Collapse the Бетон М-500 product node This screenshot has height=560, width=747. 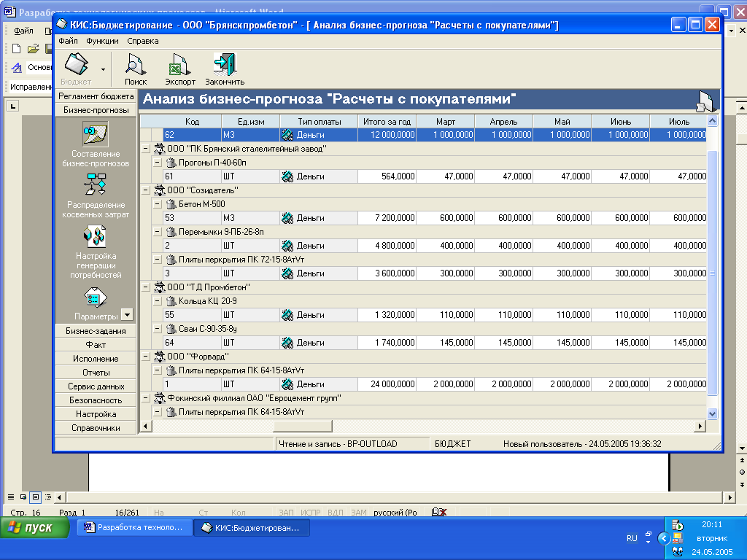tap(158, 204)
